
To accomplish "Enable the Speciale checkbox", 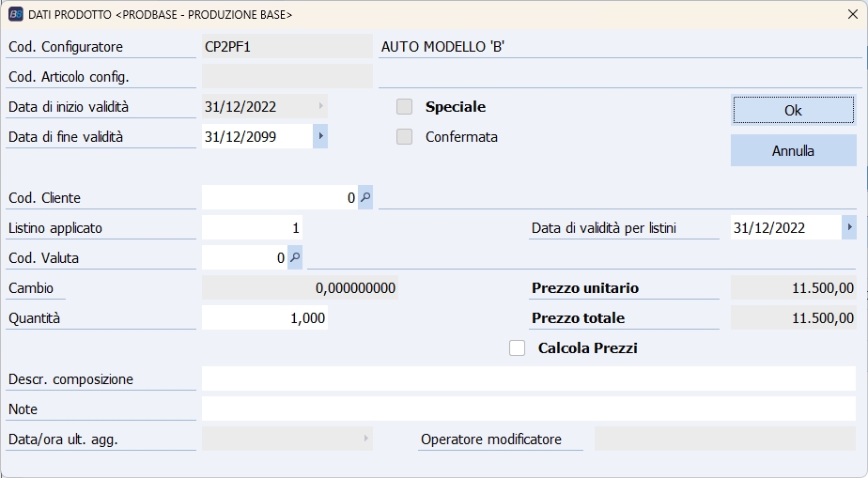I will click(405, 107).
